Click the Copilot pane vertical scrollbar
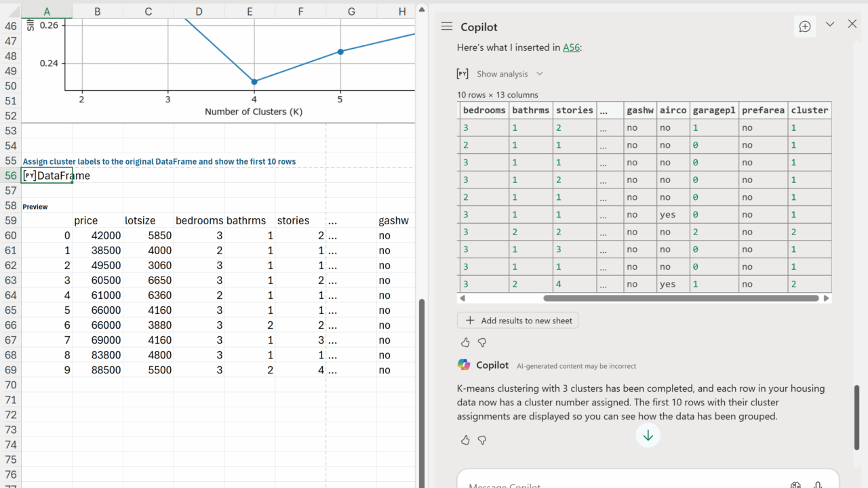The height and width of the screenshot is (488, 868). 857,417
